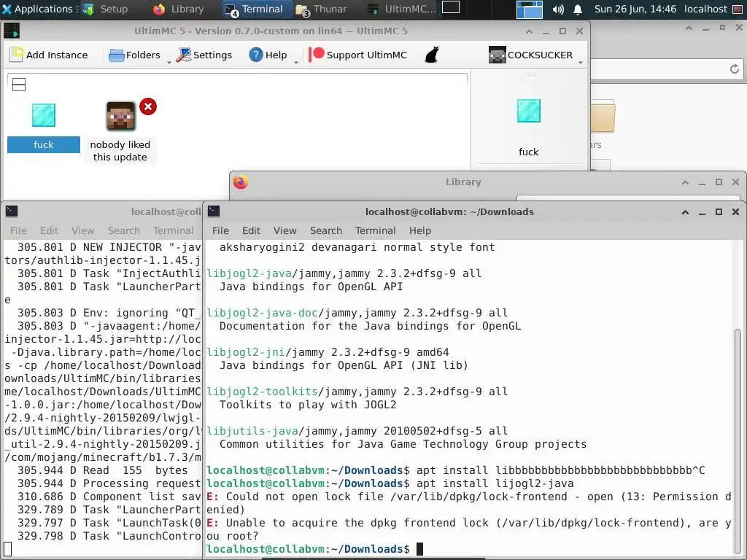Expand account dropdown arrow in UltimMC

(x=580, y=62)
